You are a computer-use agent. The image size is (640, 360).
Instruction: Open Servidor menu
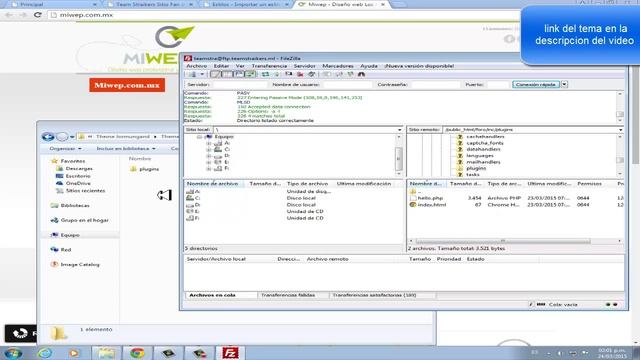tap(304, 66)
